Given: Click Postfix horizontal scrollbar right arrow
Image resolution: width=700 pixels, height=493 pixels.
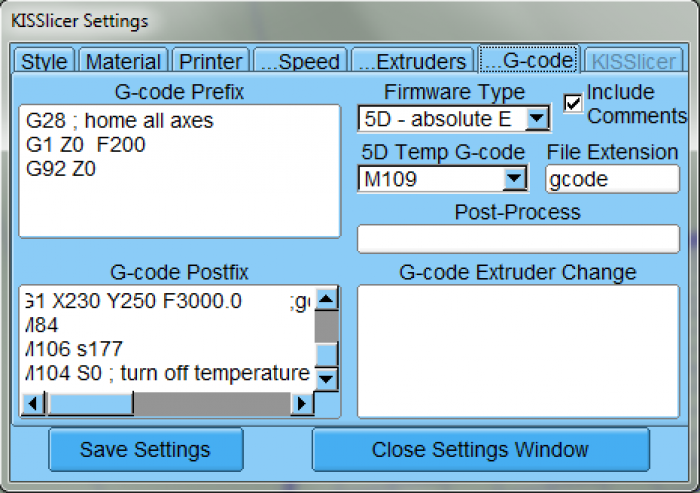Looking at the screenshot, I should coord(302,404).
